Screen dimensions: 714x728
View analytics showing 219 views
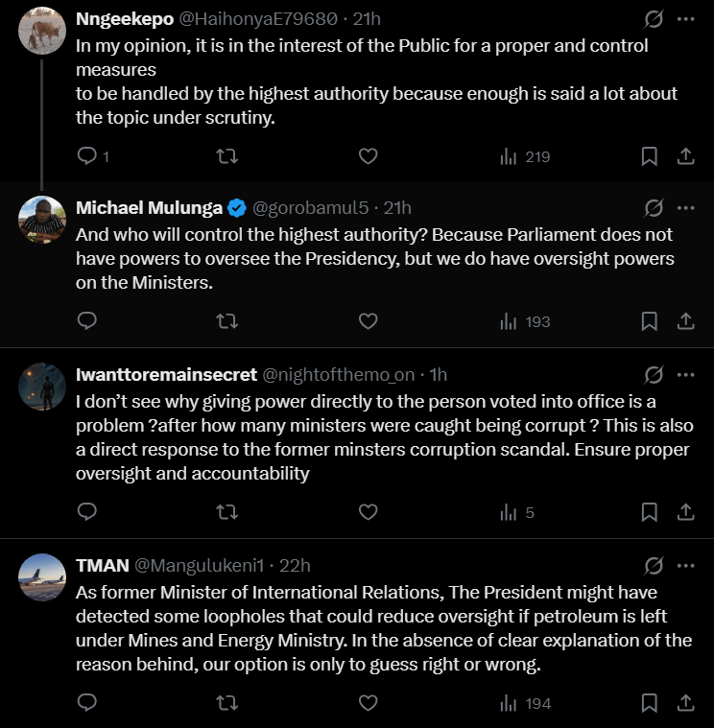click(525, 157)
